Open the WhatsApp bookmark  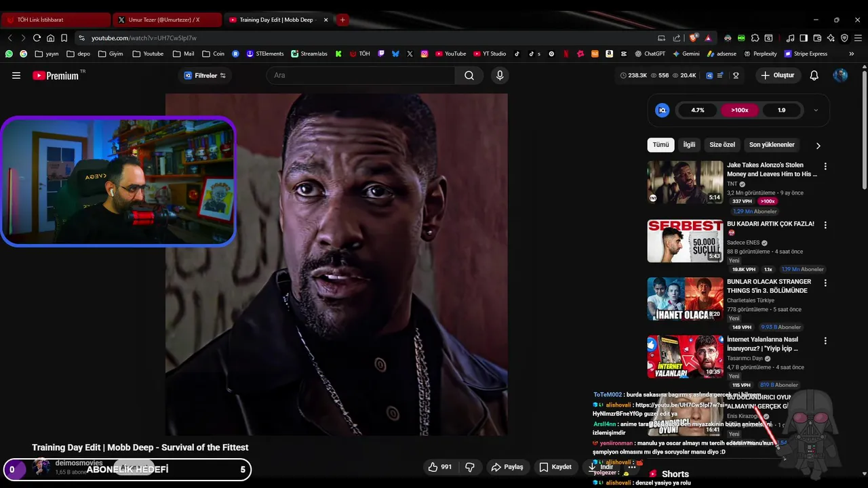9,54
